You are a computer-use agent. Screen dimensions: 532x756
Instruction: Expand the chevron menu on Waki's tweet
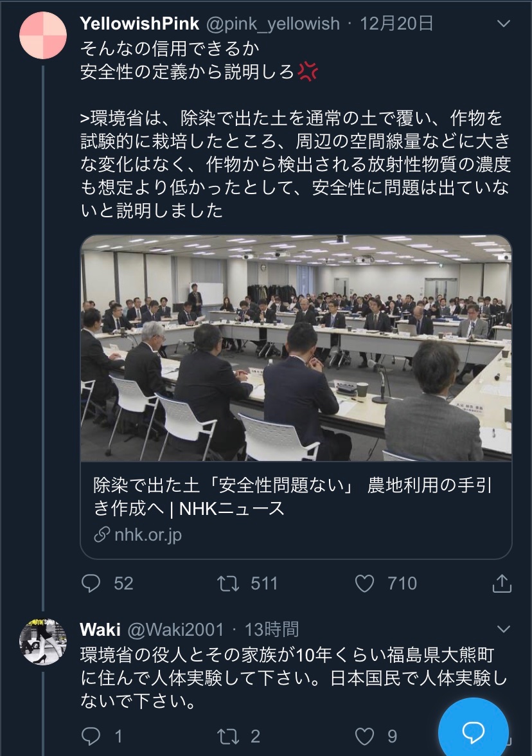coord(504,629)
